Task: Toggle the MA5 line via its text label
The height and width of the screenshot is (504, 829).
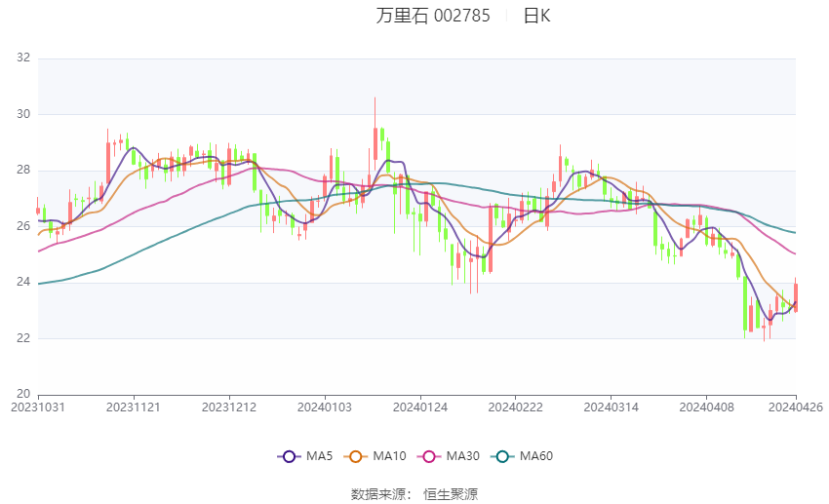Action: (x=319, y=456)
